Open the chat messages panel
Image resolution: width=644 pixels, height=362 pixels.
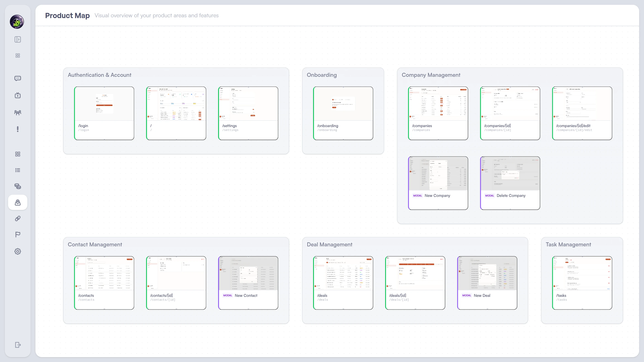point(18,78)
